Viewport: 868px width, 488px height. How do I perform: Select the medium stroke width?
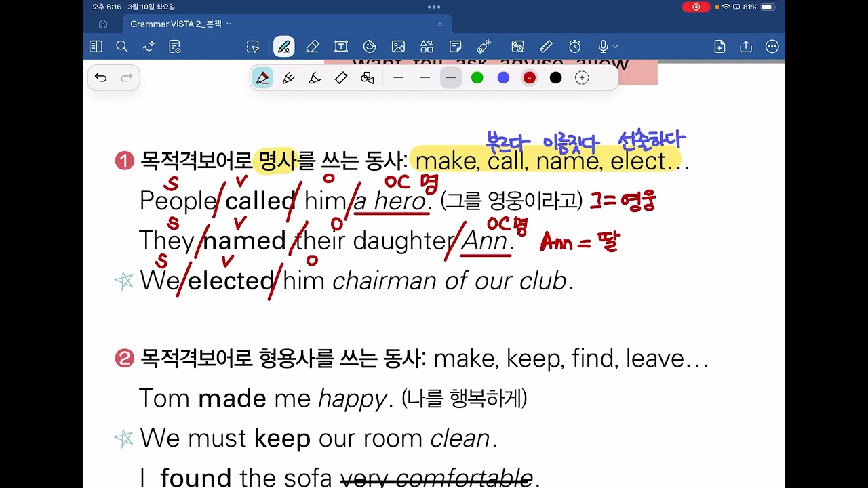(425, 78)
